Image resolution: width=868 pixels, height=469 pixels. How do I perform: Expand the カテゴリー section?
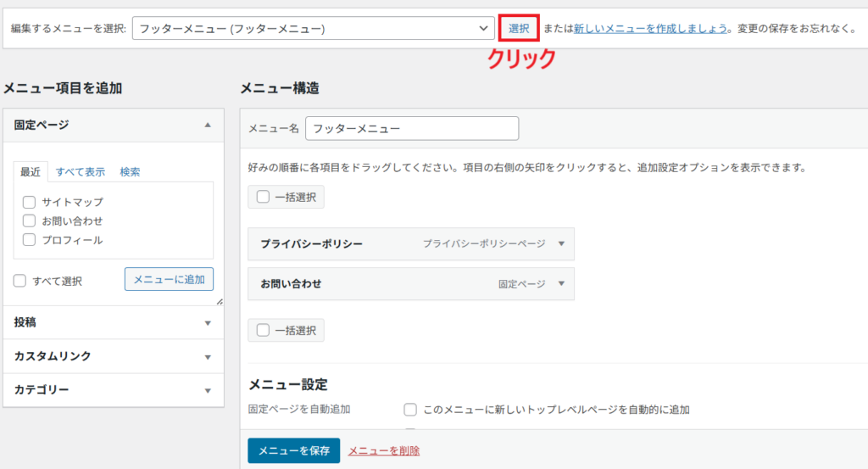pyautogui.click(x=208, y=390)
